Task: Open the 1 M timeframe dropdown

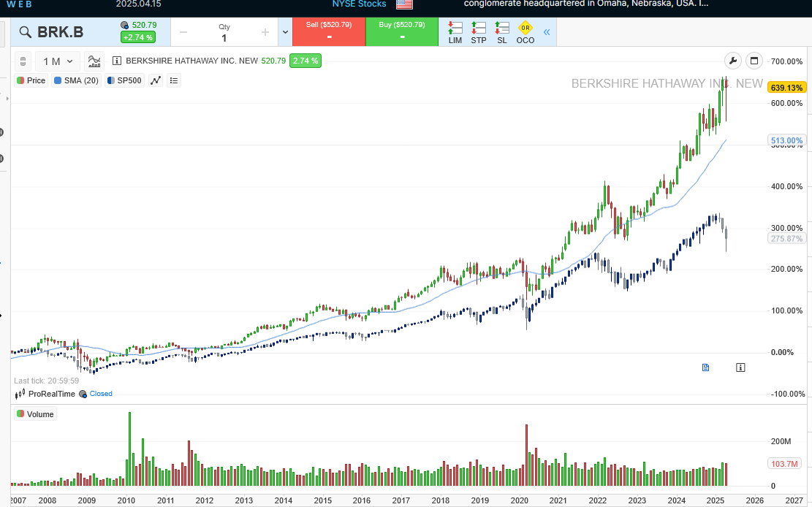Action: (x=58, y=61)
